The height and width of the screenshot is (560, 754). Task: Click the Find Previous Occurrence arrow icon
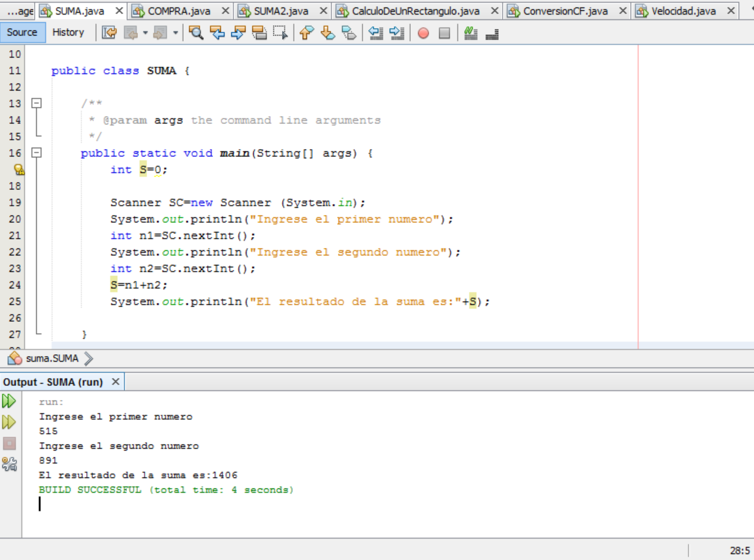[219, 33]
